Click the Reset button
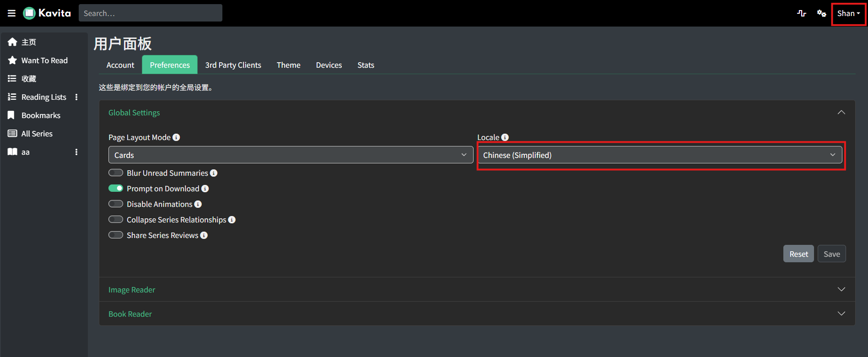 798,254
